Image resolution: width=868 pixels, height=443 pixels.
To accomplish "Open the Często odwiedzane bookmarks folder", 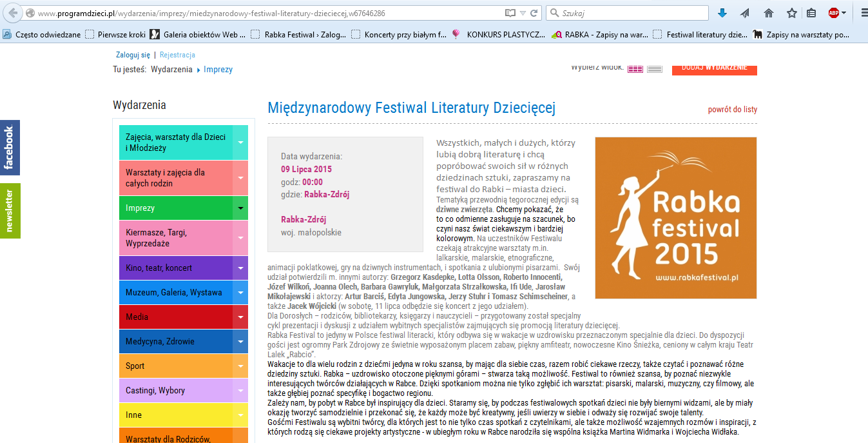I will tap(42, 35).
